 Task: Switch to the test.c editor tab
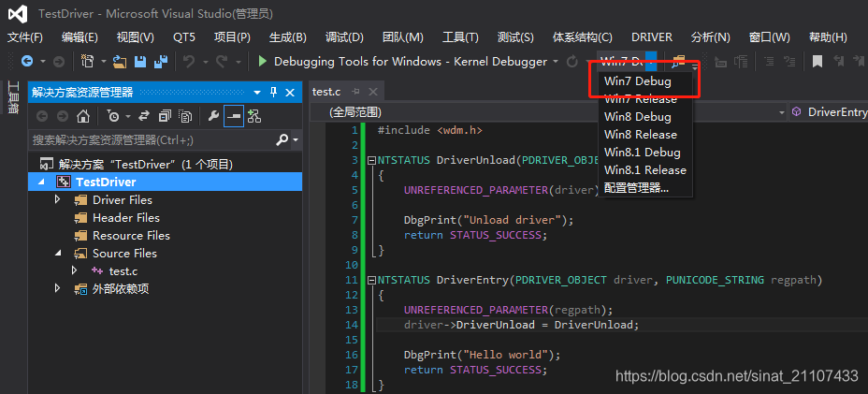coord(326,92)
